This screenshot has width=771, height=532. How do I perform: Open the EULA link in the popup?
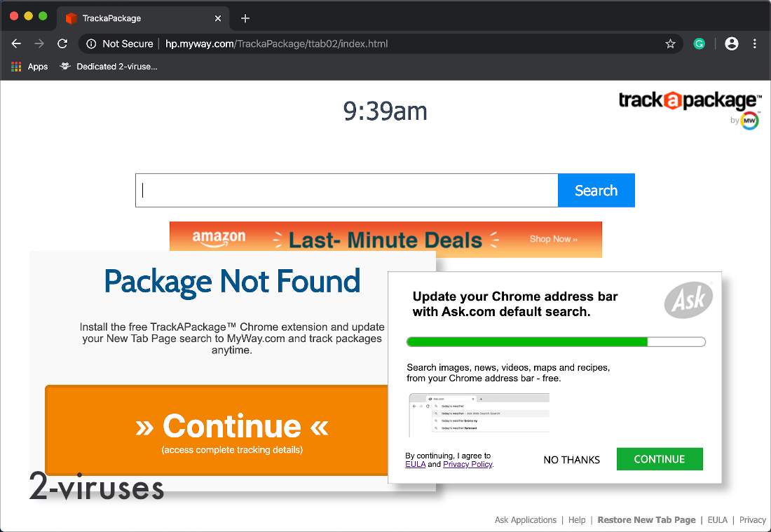click(x=416, y=464)
